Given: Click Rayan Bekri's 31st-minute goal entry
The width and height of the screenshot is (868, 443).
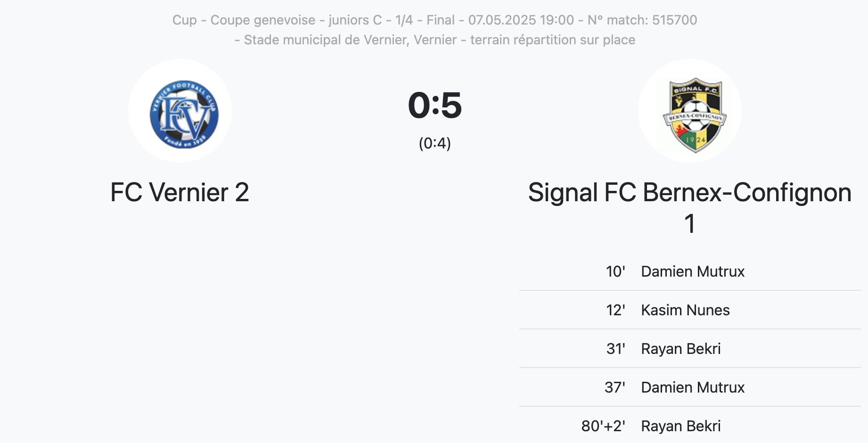Looking at the screenshot, I should click(680, 349).
